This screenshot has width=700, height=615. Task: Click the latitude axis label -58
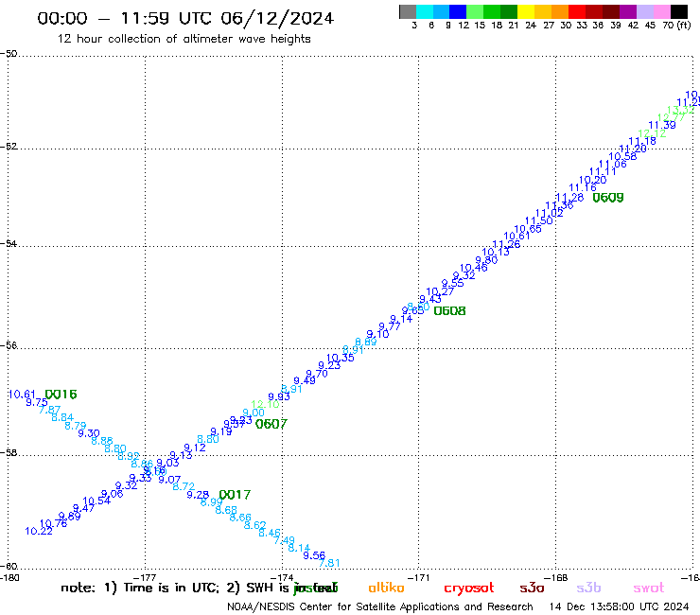point(9,453)
